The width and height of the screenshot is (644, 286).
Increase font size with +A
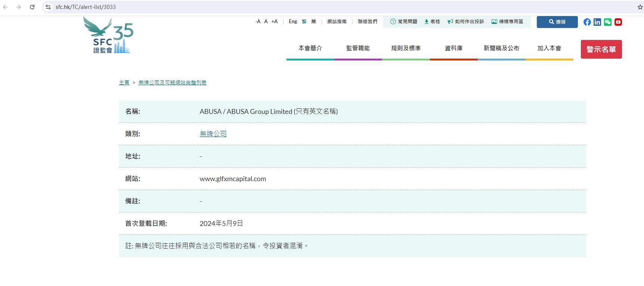pyautogui.click(x=275, y=22)
